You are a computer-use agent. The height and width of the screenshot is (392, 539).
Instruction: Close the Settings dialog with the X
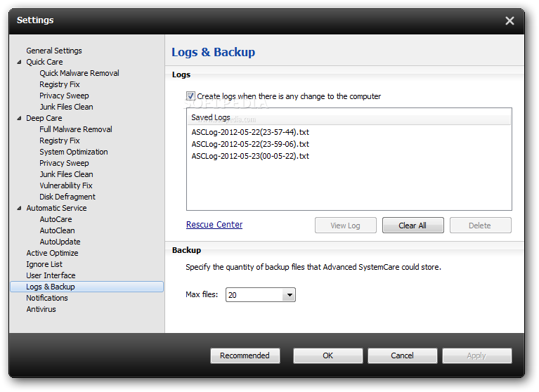tap(509, 20)
